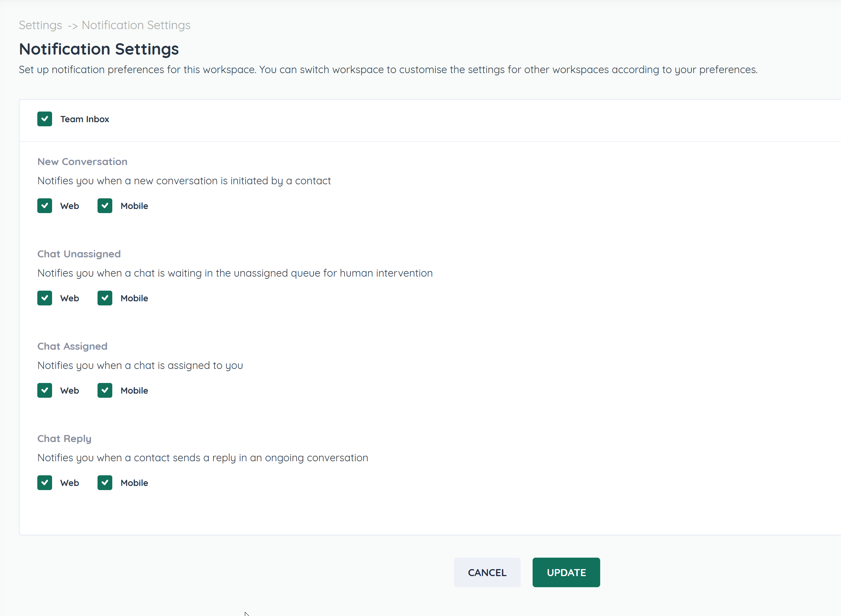The image size is (841, 616).
Task: Uncheck Chat Assigned Mobile checkbox
Action: point(105,390)
